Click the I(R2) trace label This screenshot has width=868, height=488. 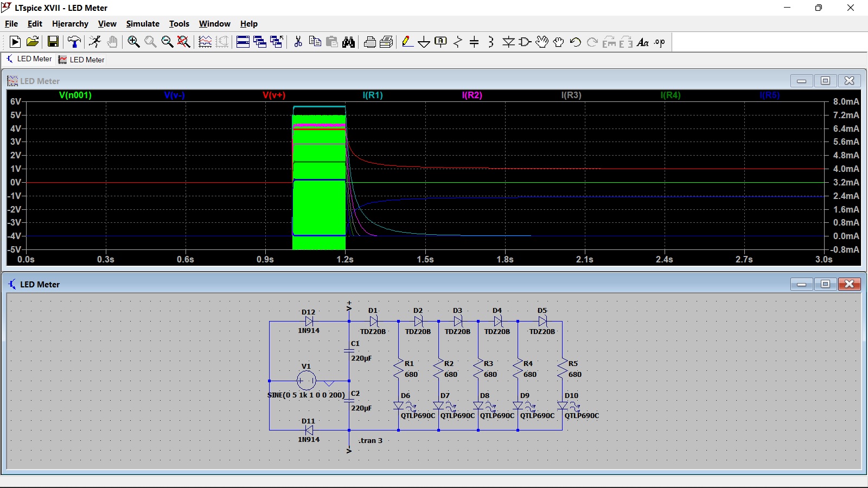click(472, 95)
